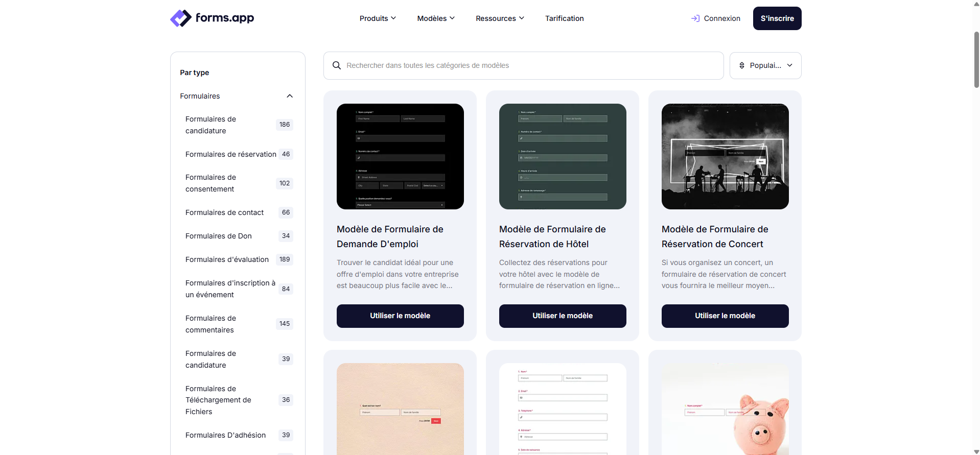Open Réservation de Concert template thumbnail
The width and height of the screenshot is (980, 455).
tap(725, 156)
